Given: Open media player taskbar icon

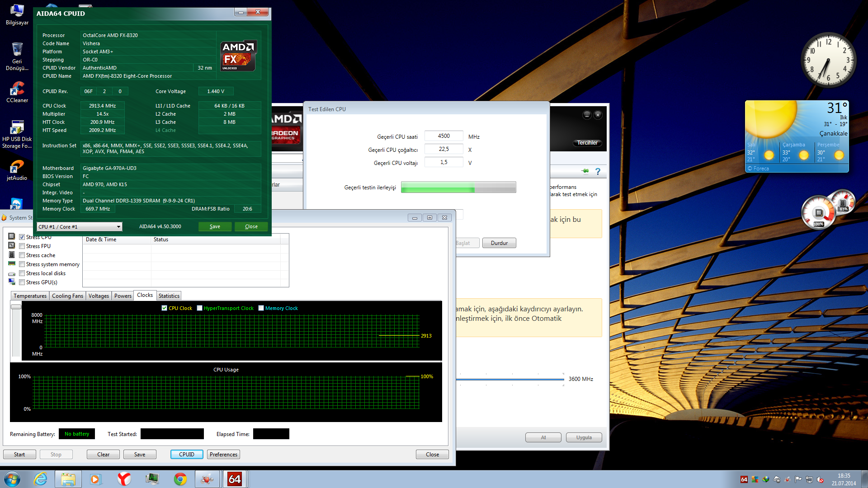Looking at the screenshot, I should click(95, 479).
